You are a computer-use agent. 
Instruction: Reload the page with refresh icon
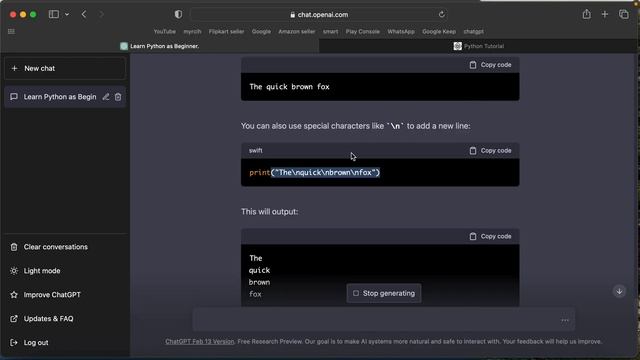pos(442,14)
